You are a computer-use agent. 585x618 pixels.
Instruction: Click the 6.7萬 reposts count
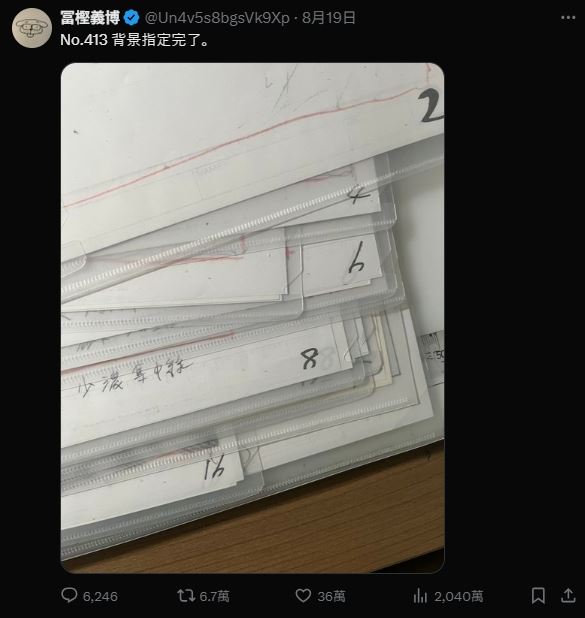click(214, 596)
